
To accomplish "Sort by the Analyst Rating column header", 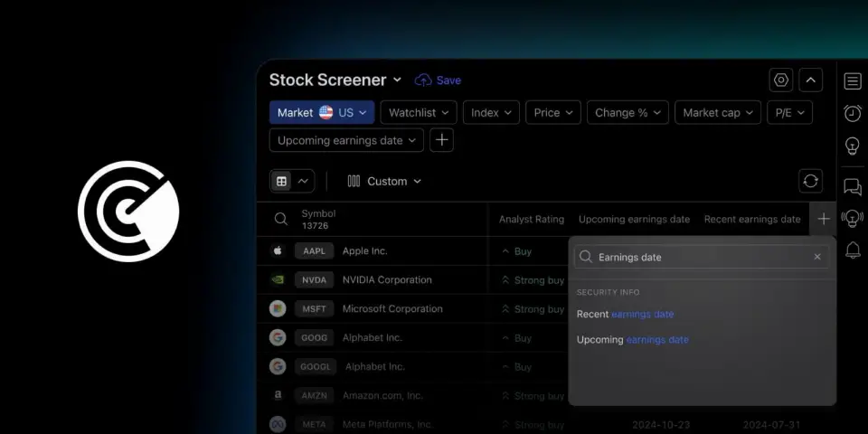I will [x=532, y=219].
